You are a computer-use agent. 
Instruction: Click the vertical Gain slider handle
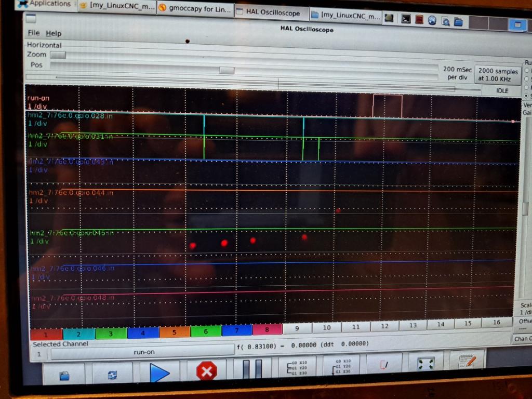(525, 208)
